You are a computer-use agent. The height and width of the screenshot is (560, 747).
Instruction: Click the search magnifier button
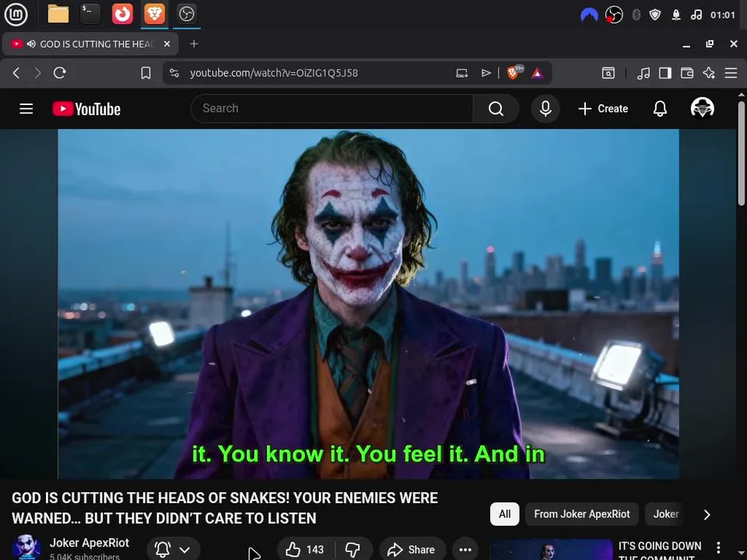point(496,109)
